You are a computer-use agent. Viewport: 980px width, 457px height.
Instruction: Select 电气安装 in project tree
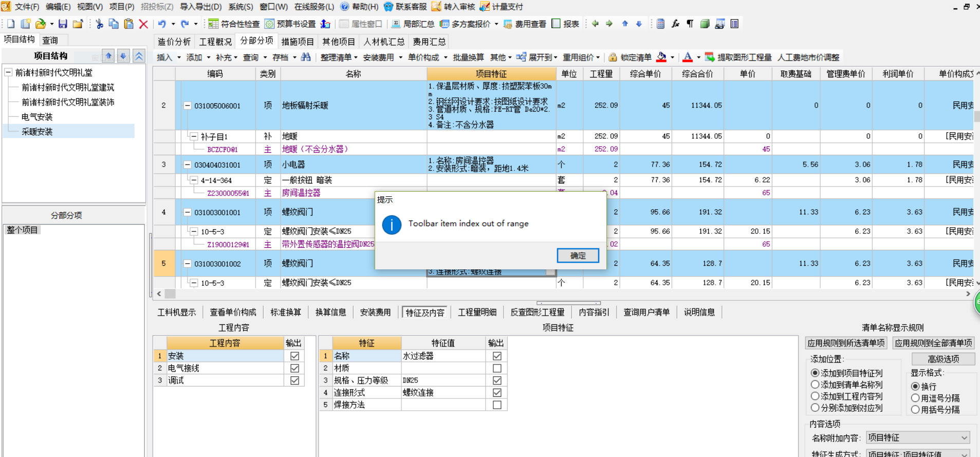[x=37, y=117]
